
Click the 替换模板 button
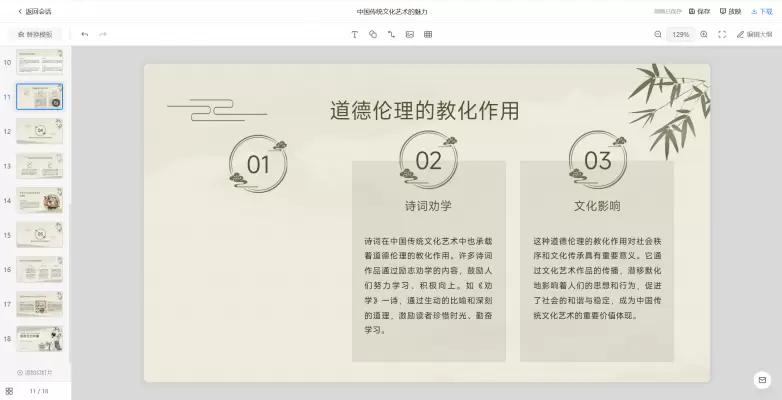[35, 34]
